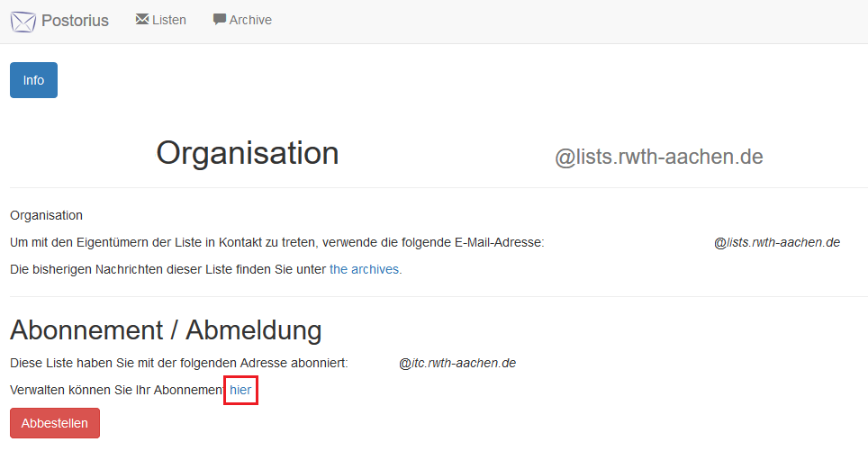The image size is (868, 469).
Task: Click the italic @itc.rwth-aachen.de subscriber address
Action: point(457,363)
